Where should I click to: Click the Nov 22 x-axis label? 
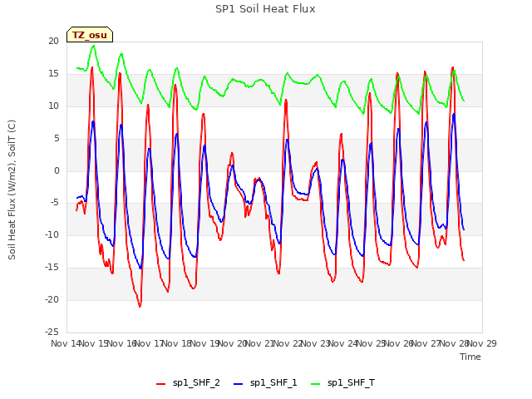click(288, 343)
